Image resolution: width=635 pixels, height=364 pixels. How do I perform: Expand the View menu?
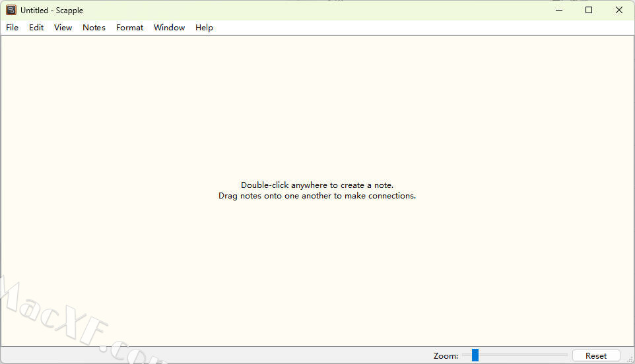pos(63,28)
